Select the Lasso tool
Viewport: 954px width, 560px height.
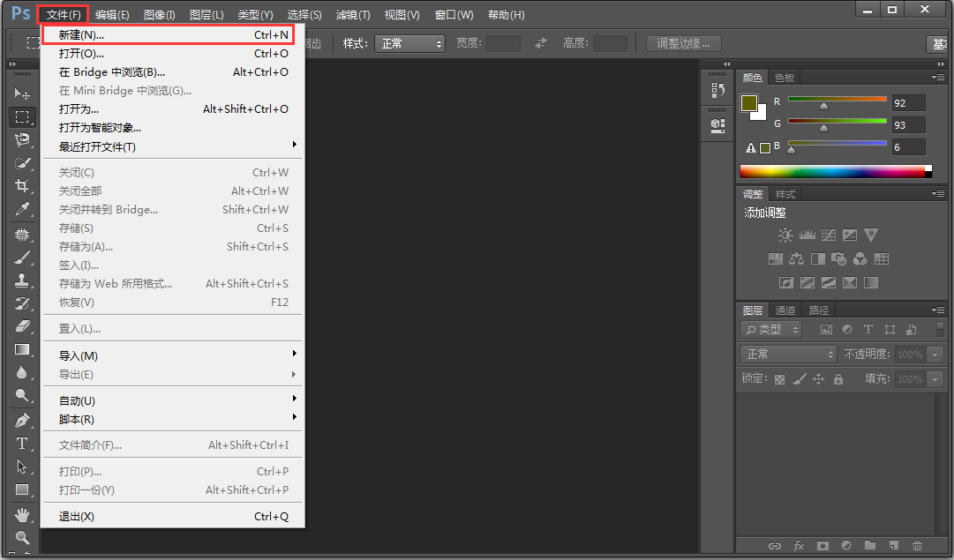pyautogui.click(x=22, y=139)
